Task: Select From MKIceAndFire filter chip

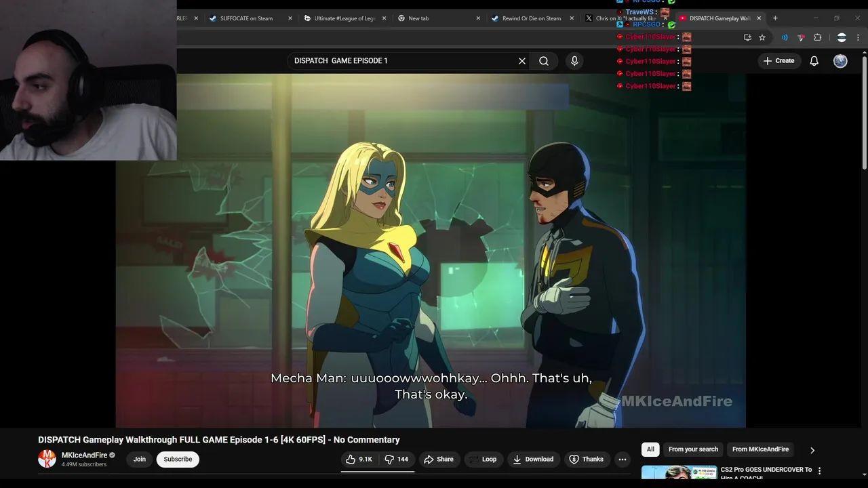Action: click(x=760, y=449)
